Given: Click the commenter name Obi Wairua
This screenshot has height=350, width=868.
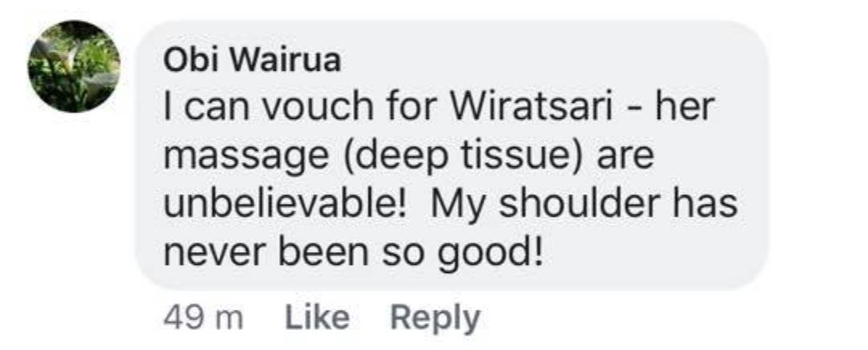Looking at the screenshot, I should click(252, 60).
